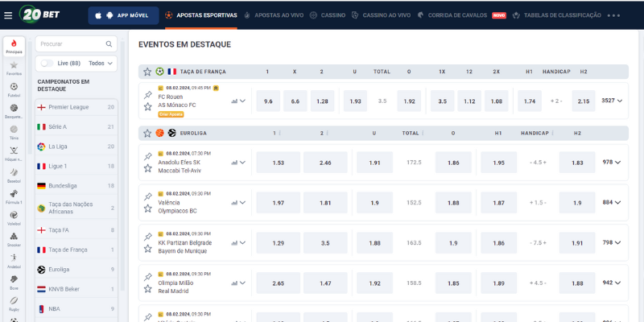Expand the 978 more markets chevron
This screenshot has height=322, width=644.
pos(617,163)
